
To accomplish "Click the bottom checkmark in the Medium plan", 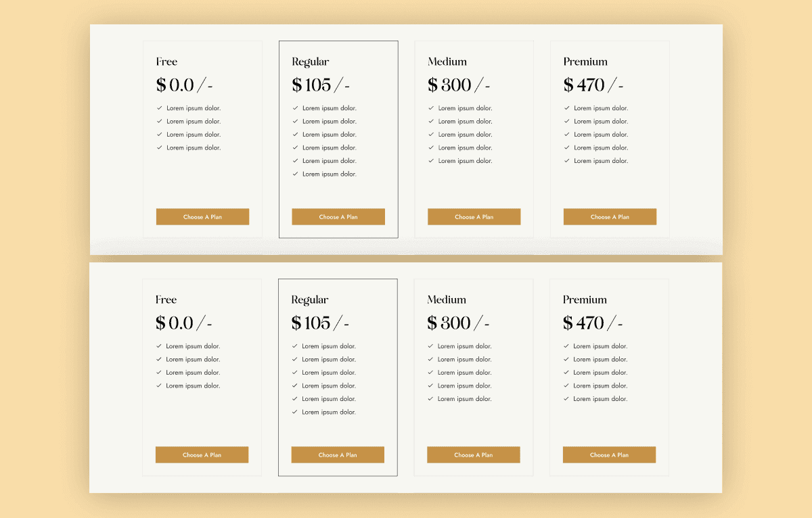I will point(430,160).
